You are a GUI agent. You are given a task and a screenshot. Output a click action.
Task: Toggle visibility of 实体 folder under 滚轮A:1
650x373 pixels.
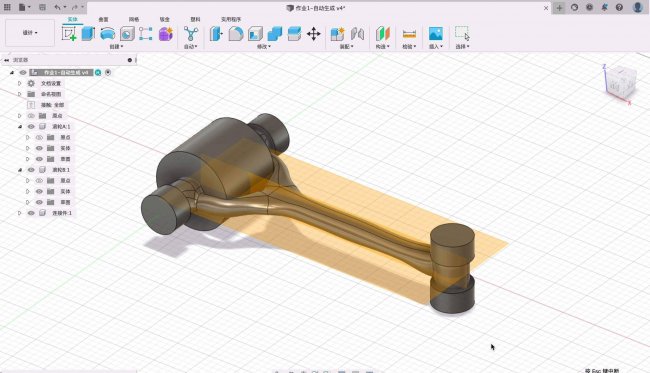(39, 148)
